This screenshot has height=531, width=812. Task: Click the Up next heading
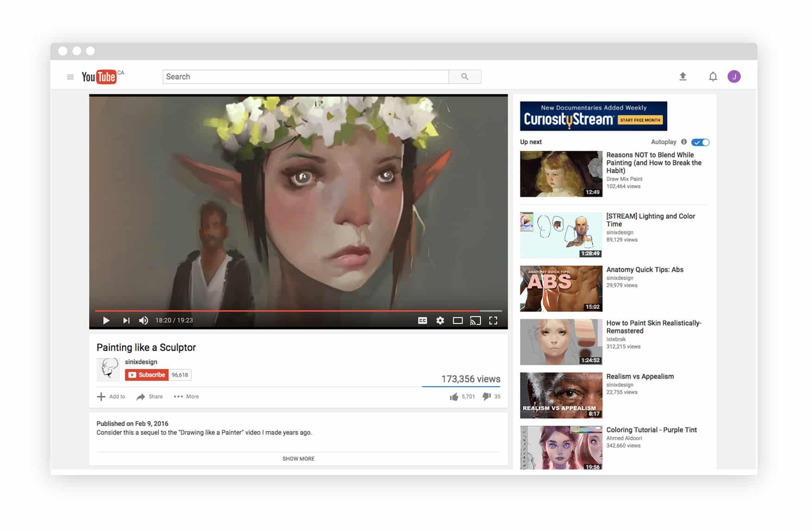[x=531, y=142]
